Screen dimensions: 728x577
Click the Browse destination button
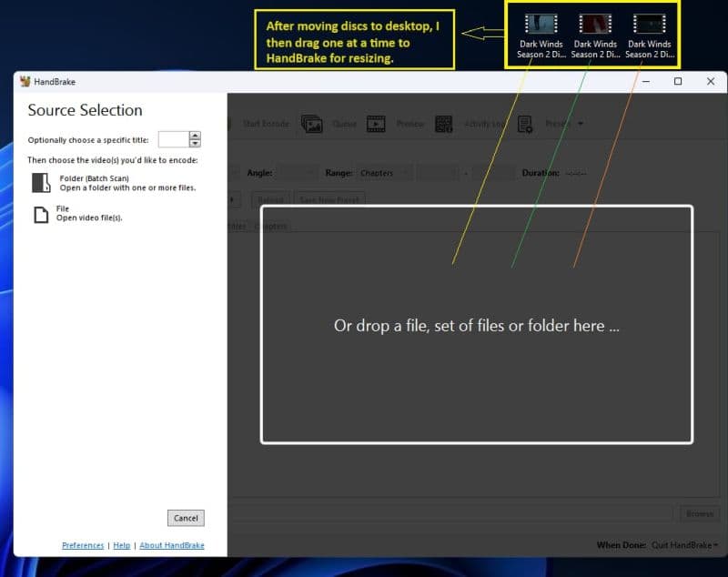tap(699, 514)
